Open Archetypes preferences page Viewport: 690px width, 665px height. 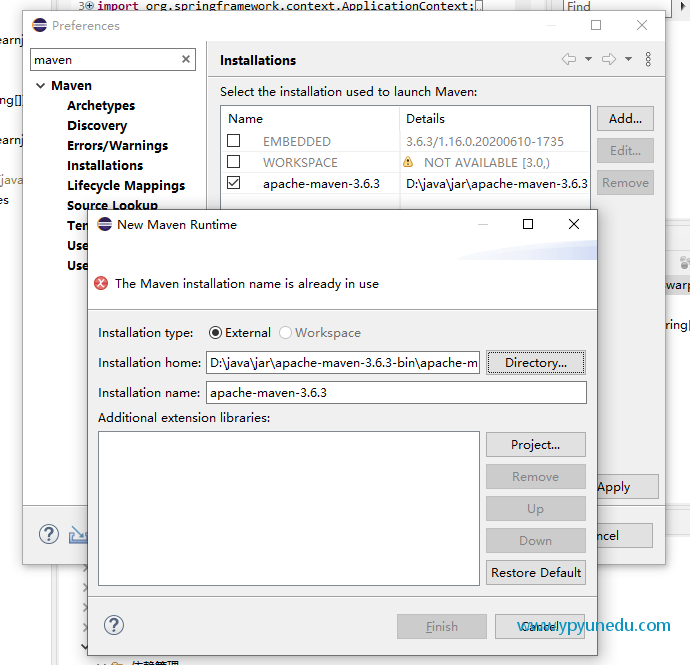pos(101,106)
